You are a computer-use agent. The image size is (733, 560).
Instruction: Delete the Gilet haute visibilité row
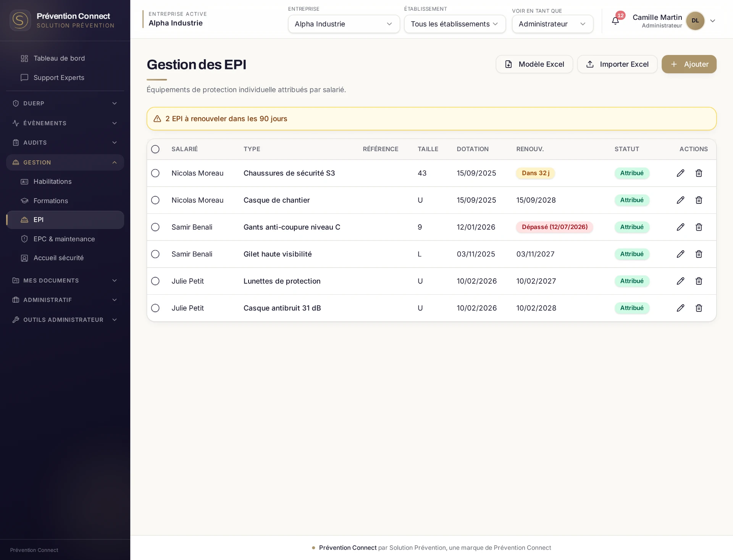click(x=699, y=254)
